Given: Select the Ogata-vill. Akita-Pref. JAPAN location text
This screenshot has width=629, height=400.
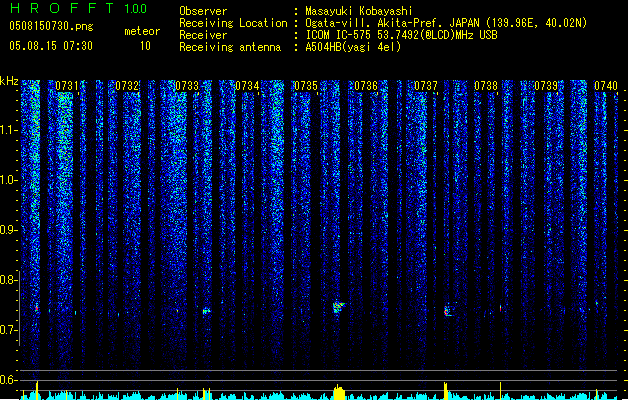Looking at the screenshot, I should coord(446,23).
